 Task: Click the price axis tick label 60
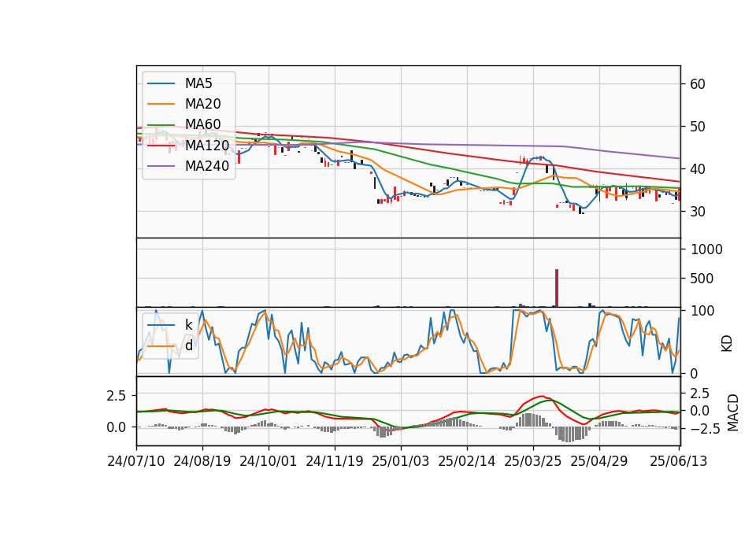[697, 84]
